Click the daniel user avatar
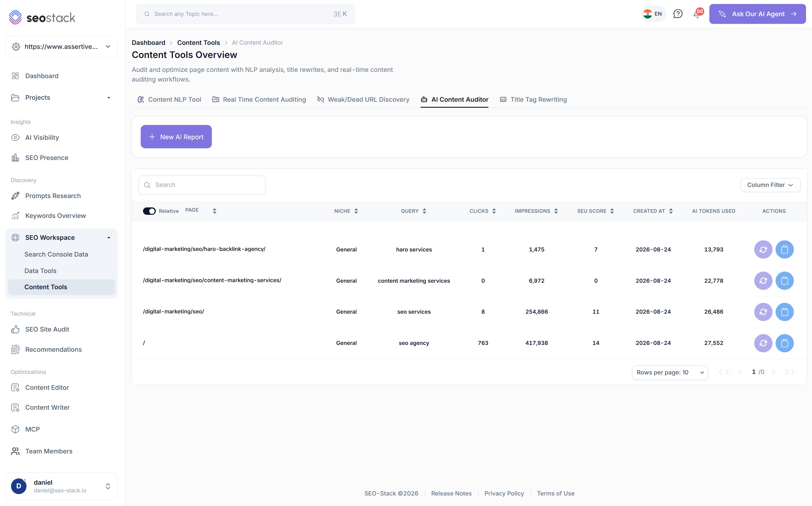812x506 pixels. tap(19, 486)
